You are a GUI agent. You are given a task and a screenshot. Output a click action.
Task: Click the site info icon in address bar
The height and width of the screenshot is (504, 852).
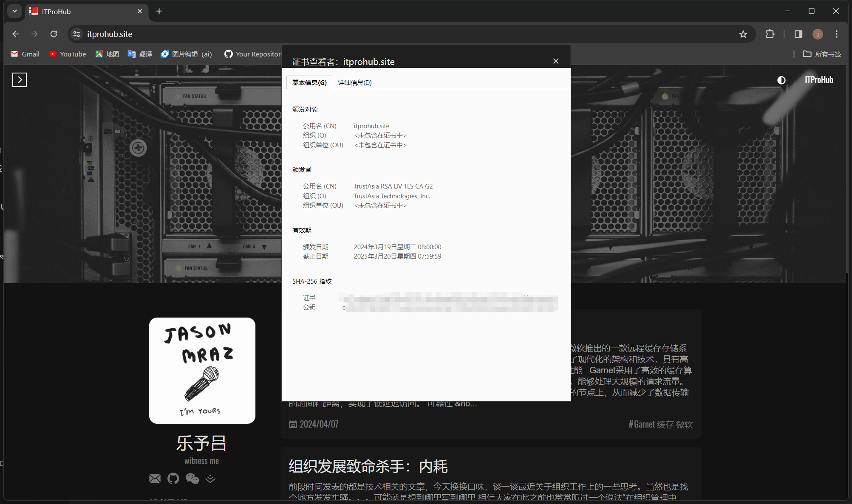(76, 34)
